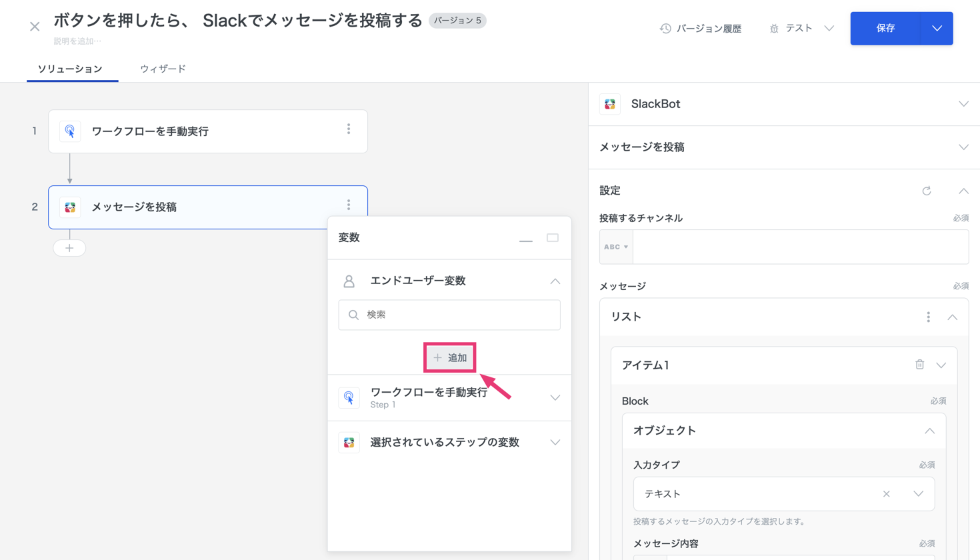Open the 入力タイプ dropdown

pyautogui.click(x=918, y=494)
